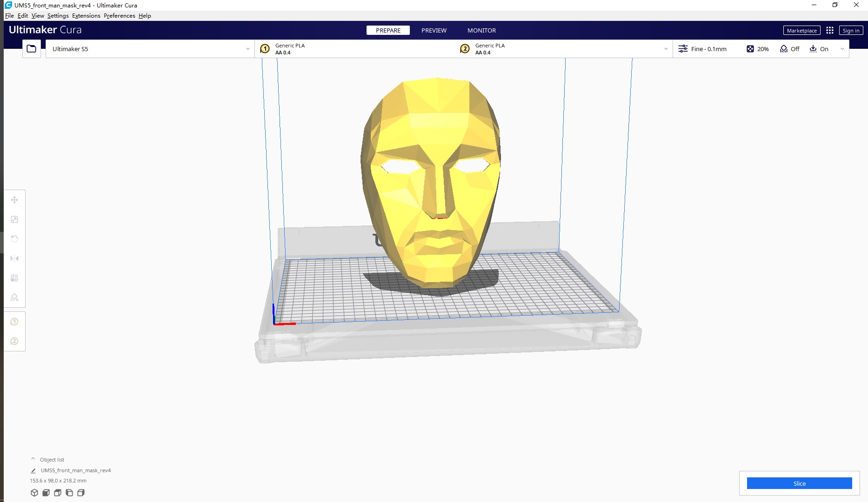Click the infill 20% icon
The height and width of the screenshot is (502, 868).
[750, 49]
